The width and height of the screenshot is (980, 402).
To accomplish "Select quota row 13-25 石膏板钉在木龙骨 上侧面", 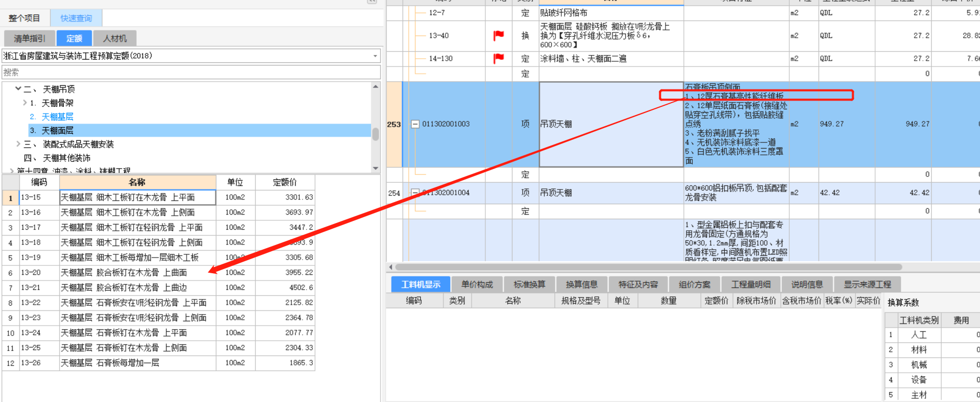I will click(159, 348).
